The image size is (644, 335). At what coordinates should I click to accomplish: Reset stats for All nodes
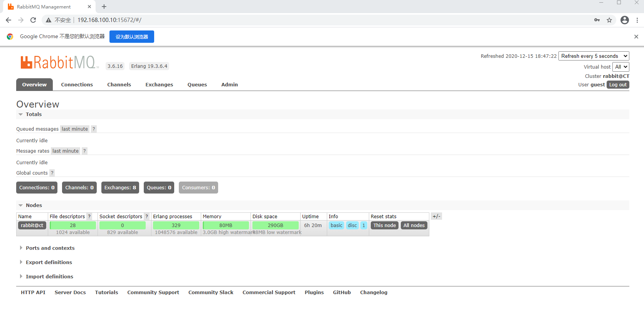(414, 226)
